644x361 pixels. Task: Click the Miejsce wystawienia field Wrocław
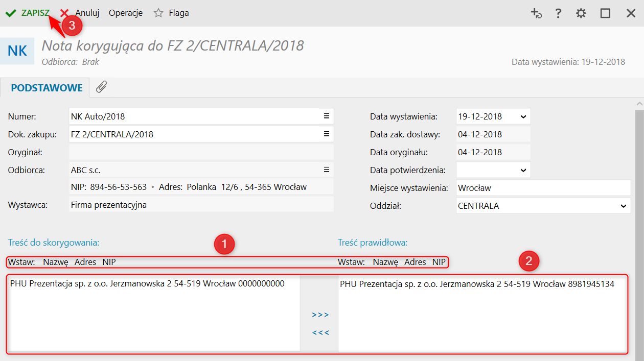pyautogui.click(x=543, y=188)
